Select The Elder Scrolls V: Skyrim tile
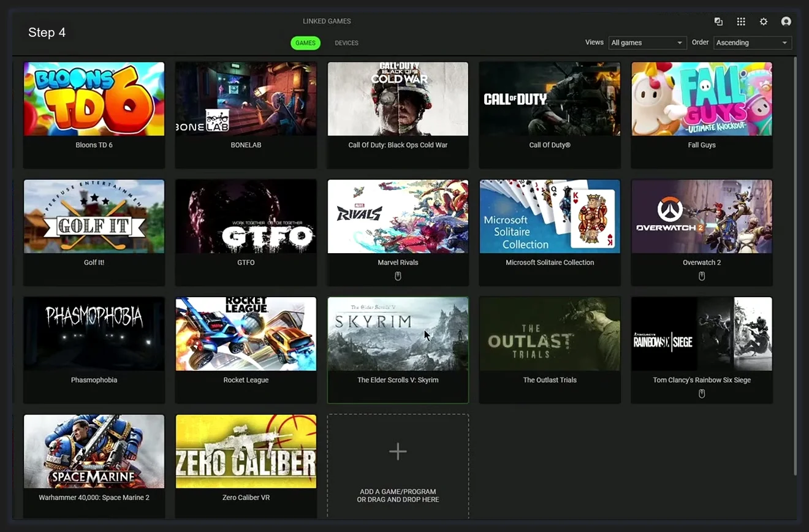The height and width of the screenshot is (532, 809). [x=398, y=334]
